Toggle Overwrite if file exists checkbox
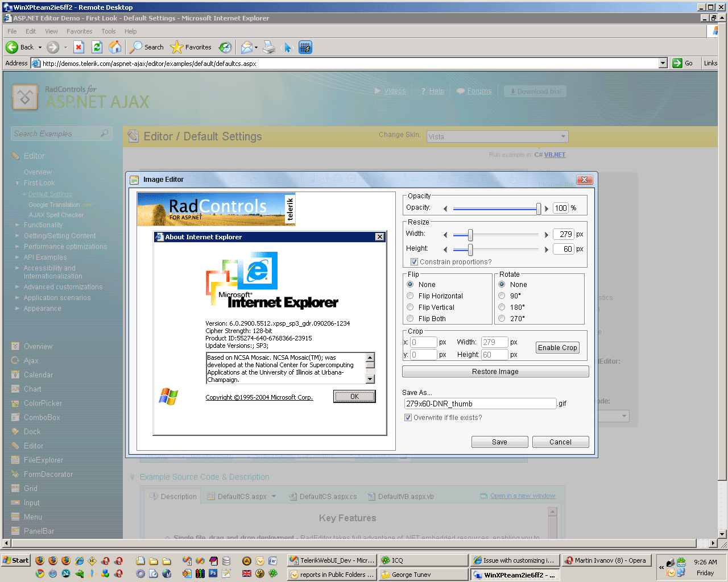The image size is (728, 582). click(408, 418)
